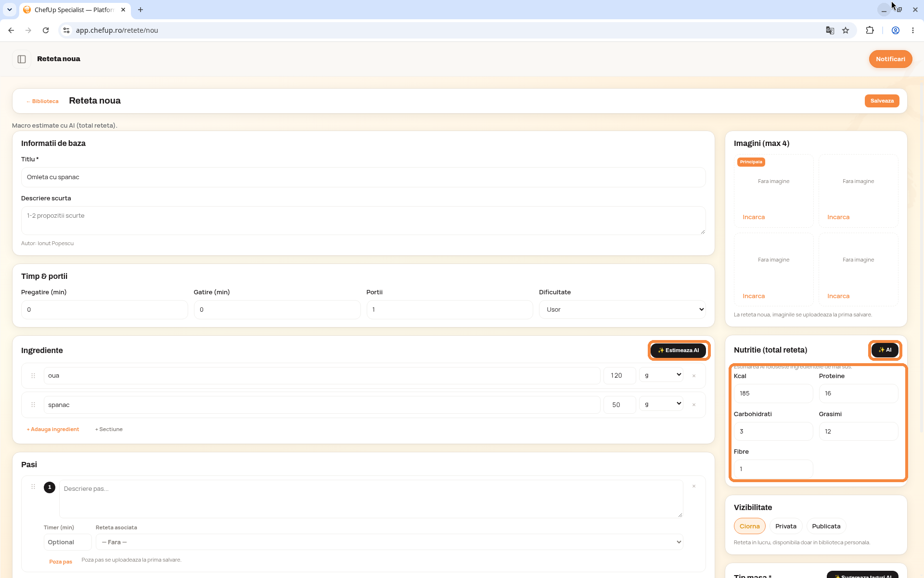Remove the oua ingredient row

[694, 376]
